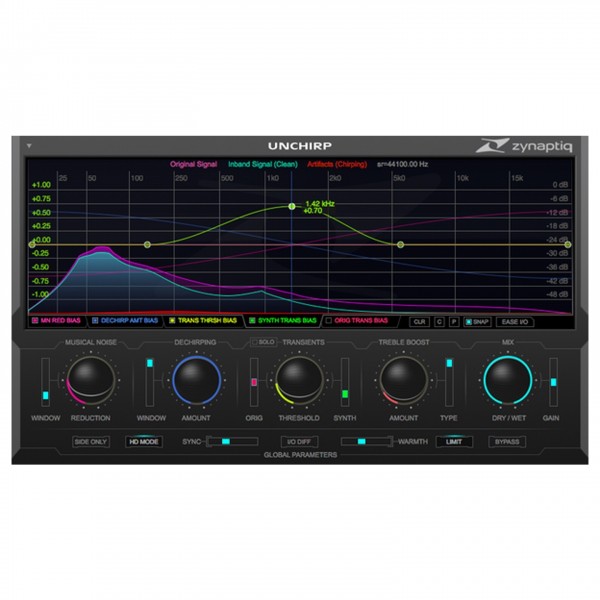
Task: Toggle the DECHIRP AMT BIAS checkbox
Action: (95, 321)
